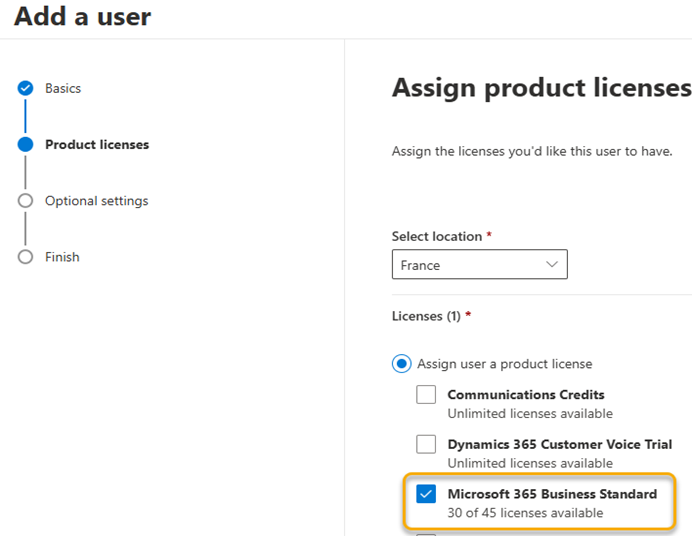Screen dimensions: 692x536
Task: Click the 30 of 45 licenses available text
Action: tap(525, 513)
